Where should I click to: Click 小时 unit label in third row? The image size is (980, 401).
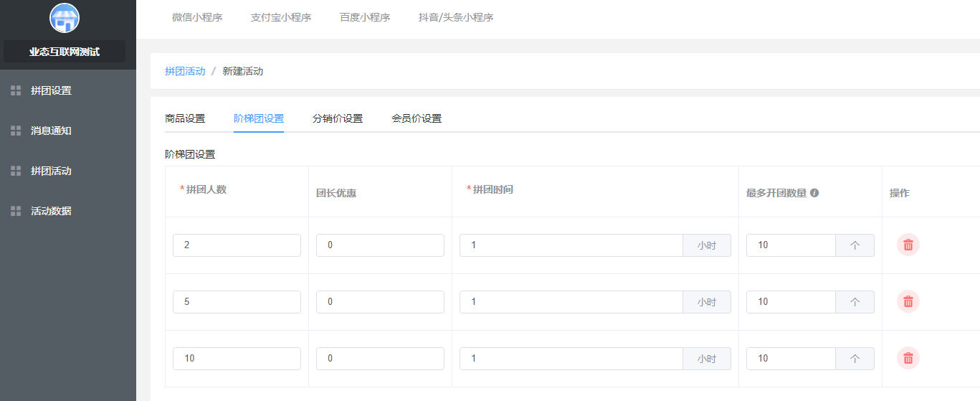[x=707, y=358]
